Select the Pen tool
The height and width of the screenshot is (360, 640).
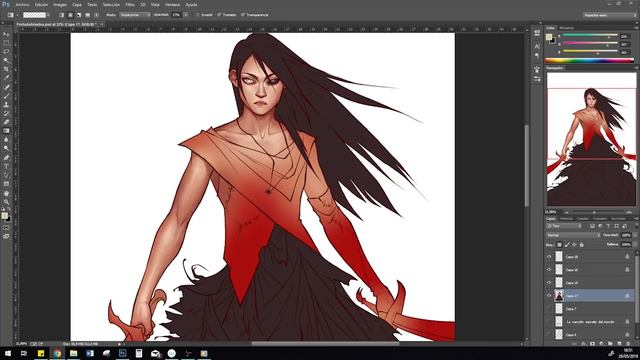(x=6, y=158)
